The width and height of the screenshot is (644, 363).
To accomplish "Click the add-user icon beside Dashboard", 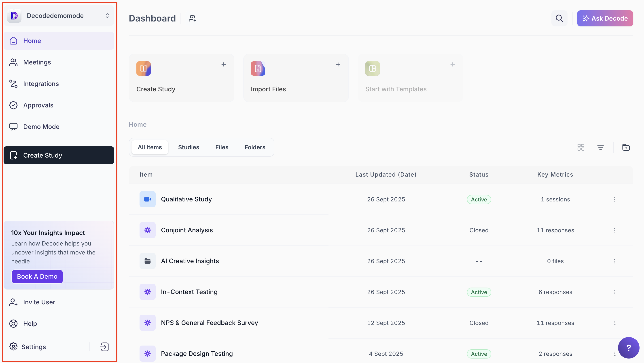I will pyautogui.click(x=192, y=18).
